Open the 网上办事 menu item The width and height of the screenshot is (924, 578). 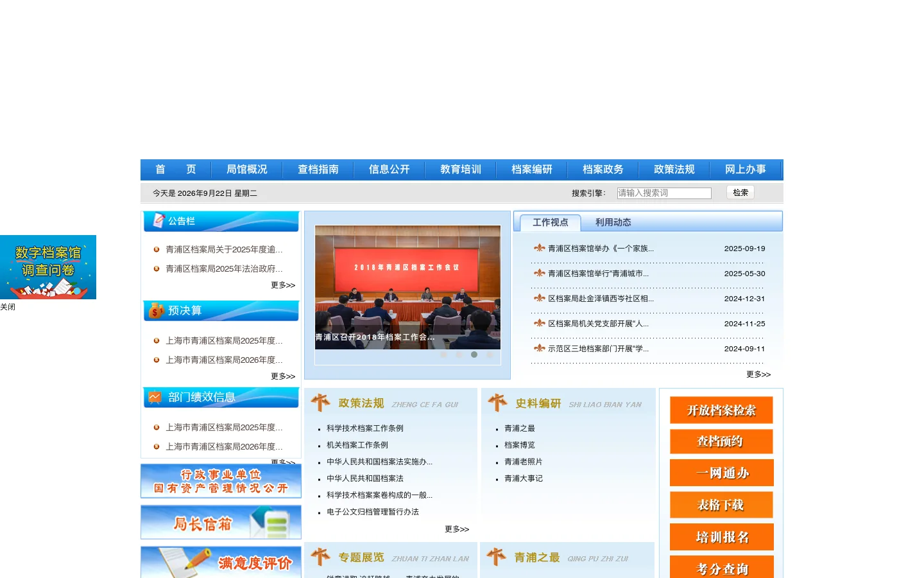point(745,170)
